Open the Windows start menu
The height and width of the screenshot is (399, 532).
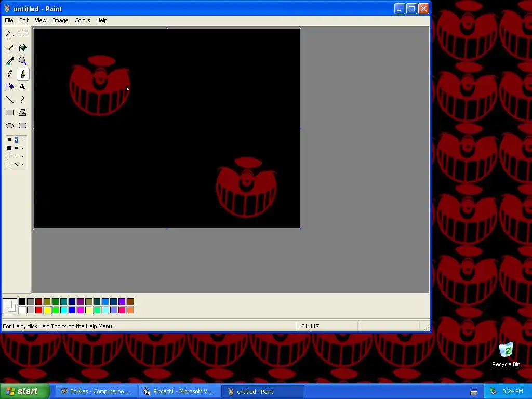pyautogui.click(x=25, y=391)
